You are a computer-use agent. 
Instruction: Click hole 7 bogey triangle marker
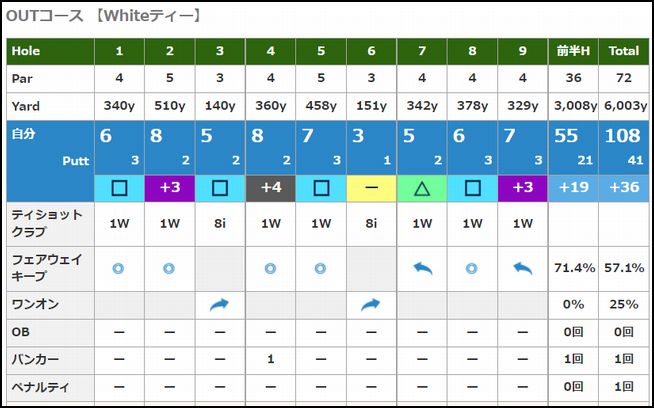[422, 186]
